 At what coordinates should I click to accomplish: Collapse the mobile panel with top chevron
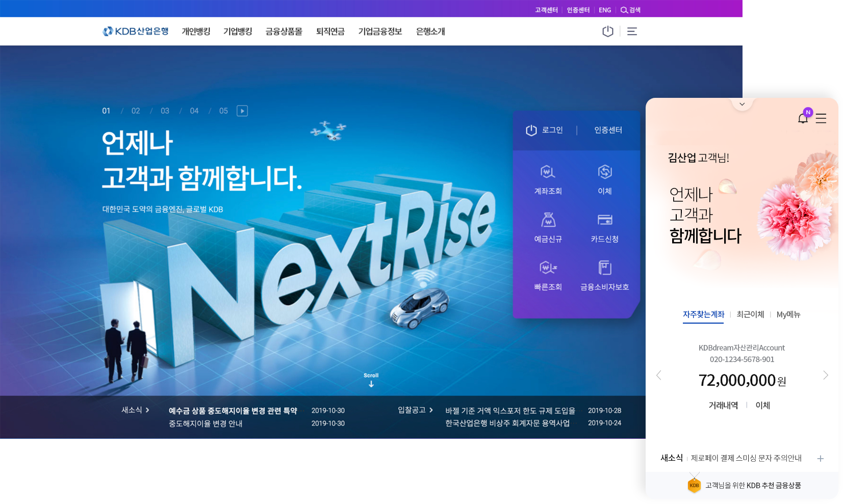(742, 104)
